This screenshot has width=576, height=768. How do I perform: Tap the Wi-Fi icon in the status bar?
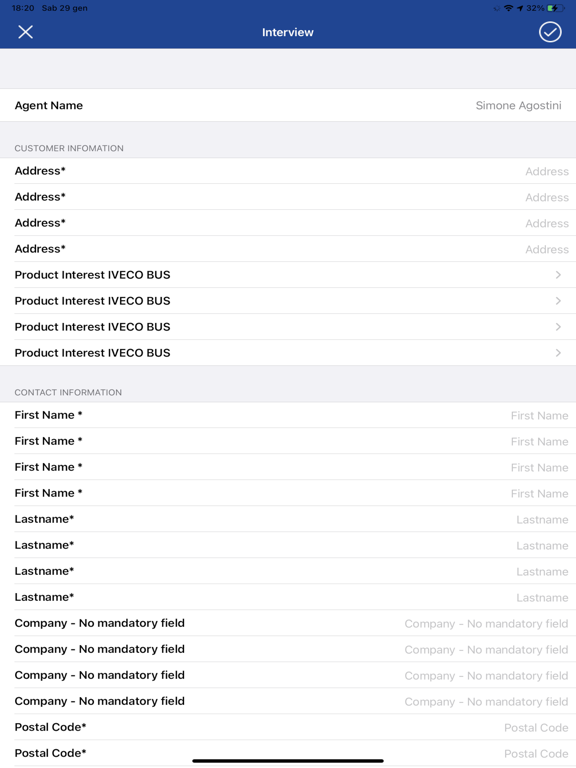508,8
